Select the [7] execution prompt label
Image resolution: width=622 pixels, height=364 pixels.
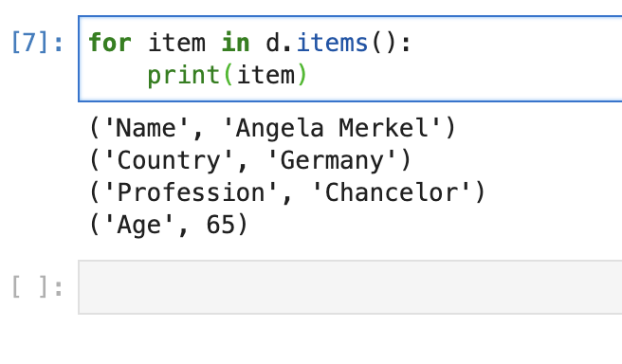[37, 42]
